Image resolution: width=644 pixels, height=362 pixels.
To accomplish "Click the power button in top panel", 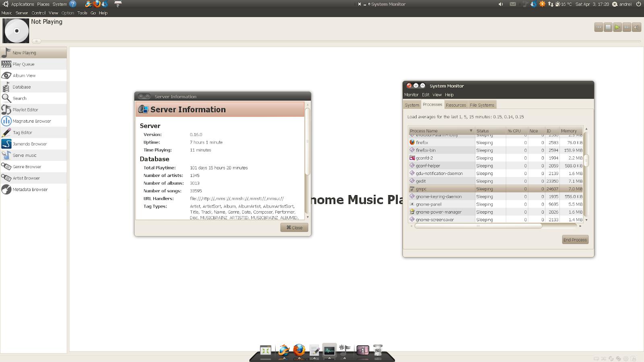I will [x=638, y=4].
